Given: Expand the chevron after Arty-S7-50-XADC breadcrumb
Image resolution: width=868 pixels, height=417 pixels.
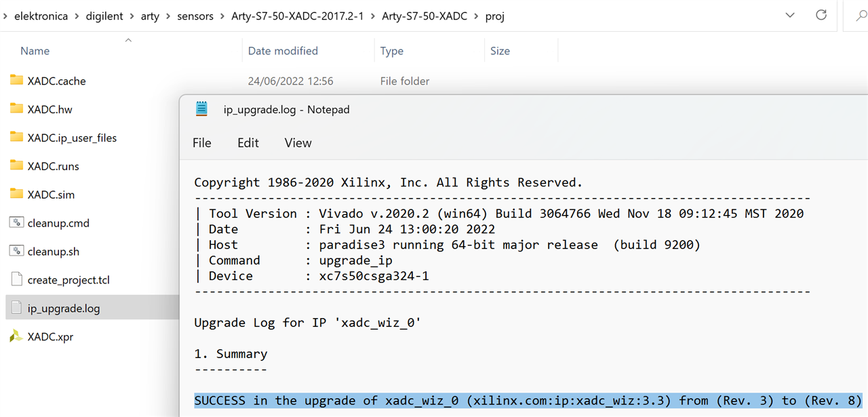Looking at the screenshot, I should (476, 16).
